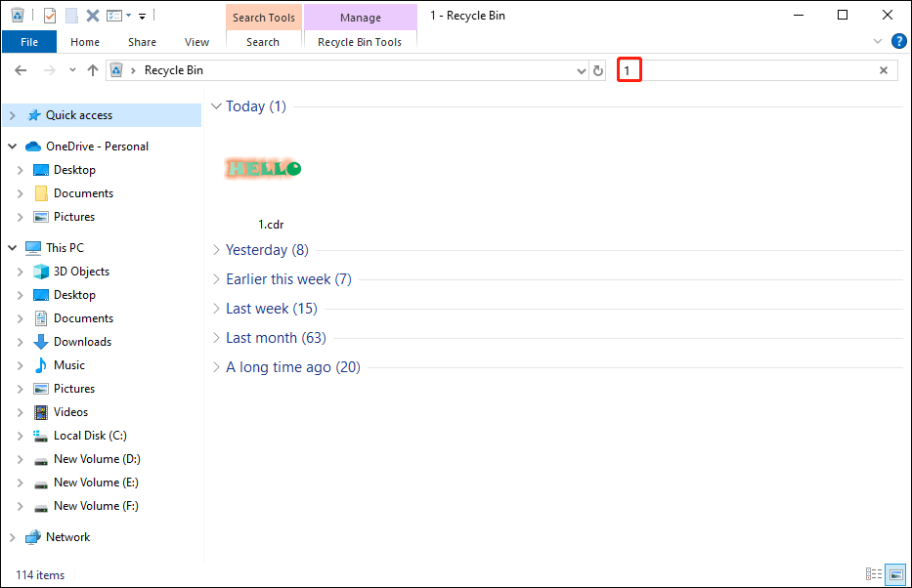The width and height of the screenshot is (912, 588).
Task: Click the Properties quick access toolbar icon
Action: pos(50,16)
